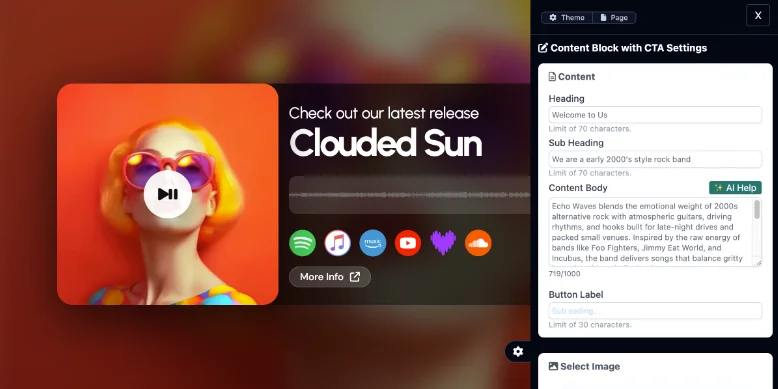Close the settings panel with X

coord(758,15)
